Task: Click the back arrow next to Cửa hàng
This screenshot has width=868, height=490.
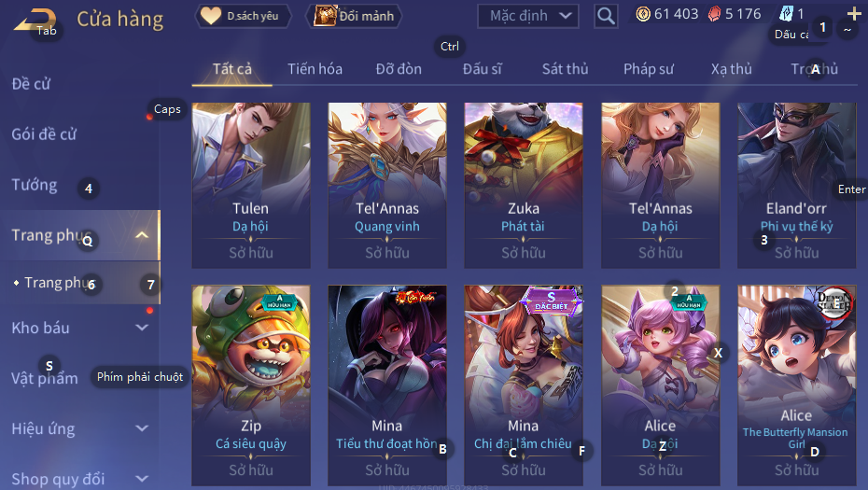Action: point(35,20)
